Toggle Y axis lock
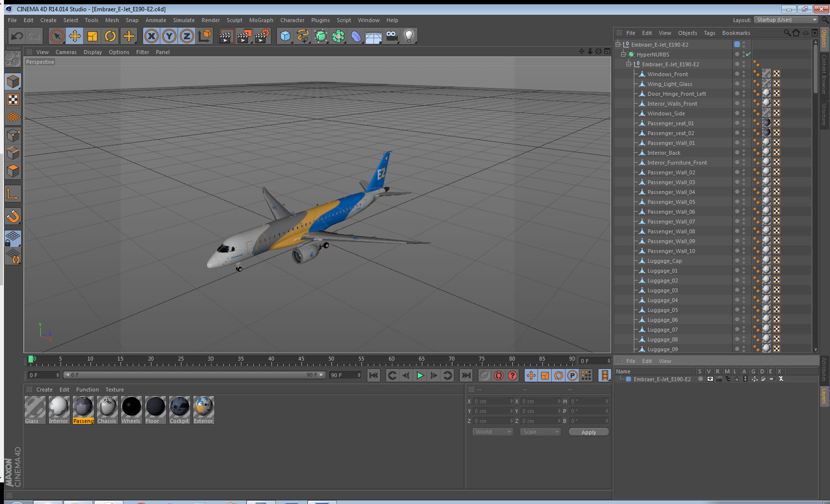Image resolution: width=830 pixels, height=504 pixels. pos(169,36)
